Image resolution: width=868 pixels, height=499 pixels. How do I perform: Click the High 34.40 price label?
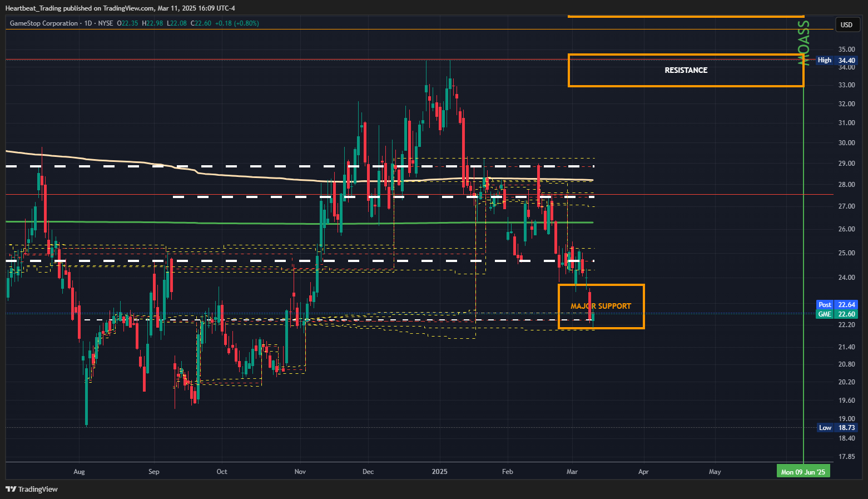pyautogui.click(x=837, y=60)
